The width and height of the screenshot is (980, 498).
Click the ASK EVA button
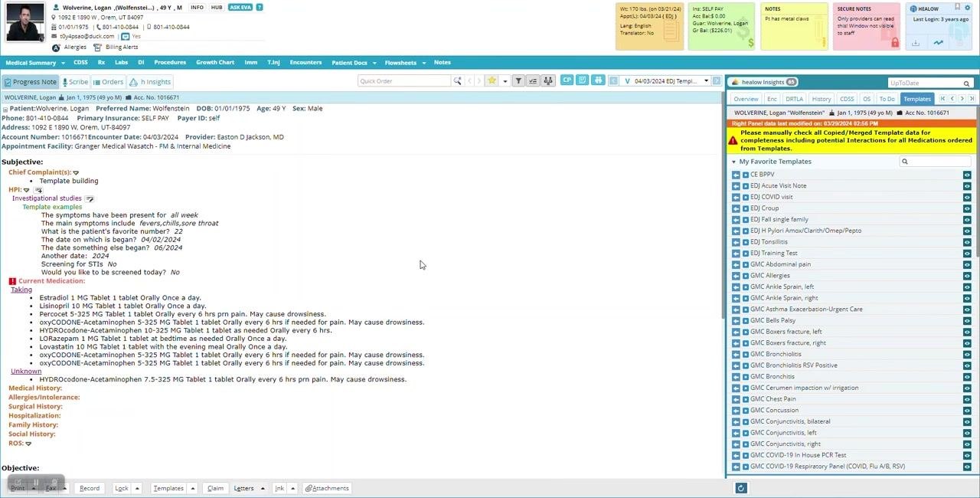240,8
